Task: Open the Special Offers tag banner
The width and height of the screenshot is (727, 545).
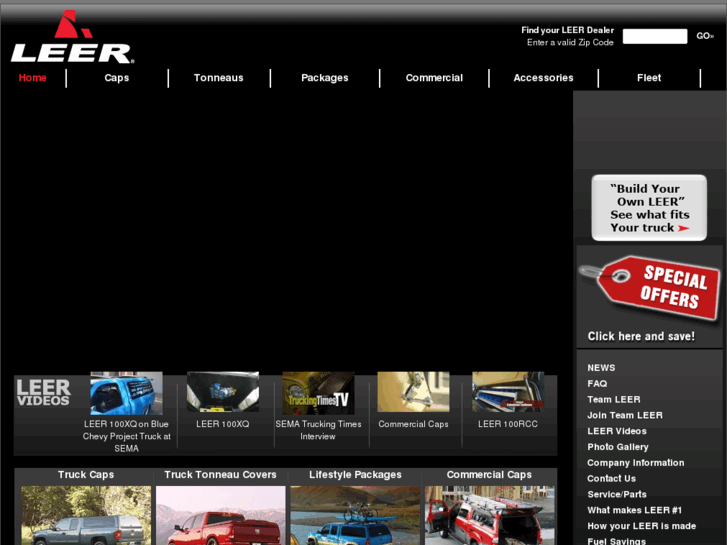Action: pos(650,287)
